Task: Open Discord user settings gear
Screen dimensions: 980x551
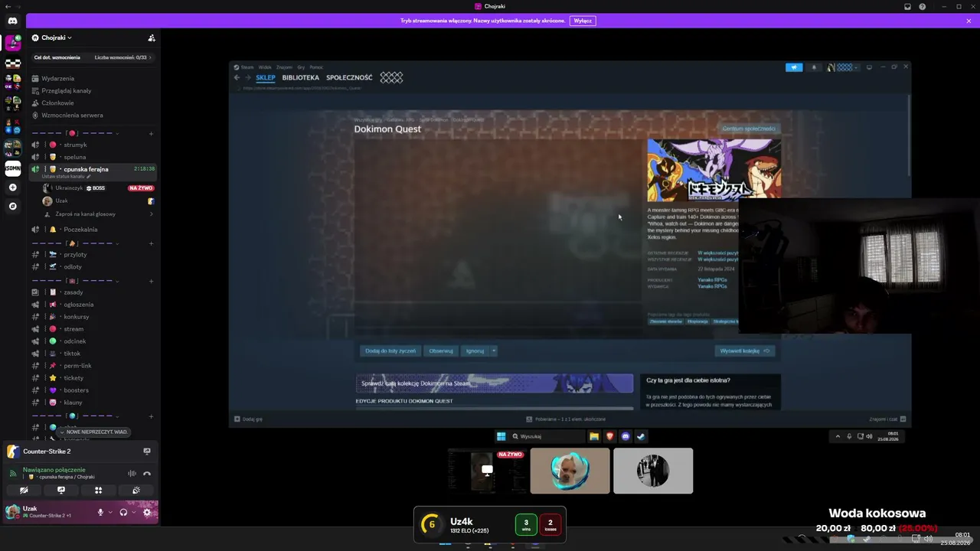Action: 147,512
